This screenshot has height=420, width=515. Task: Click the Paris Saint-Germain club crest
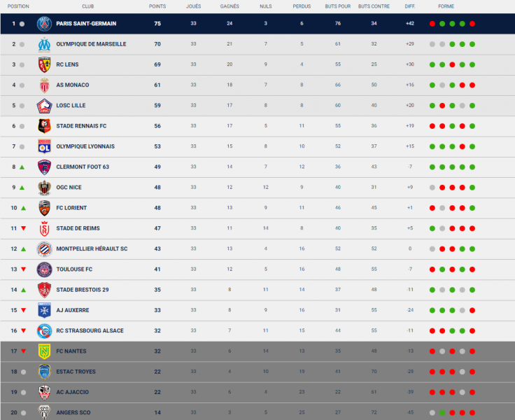click(x=45, y=23)
